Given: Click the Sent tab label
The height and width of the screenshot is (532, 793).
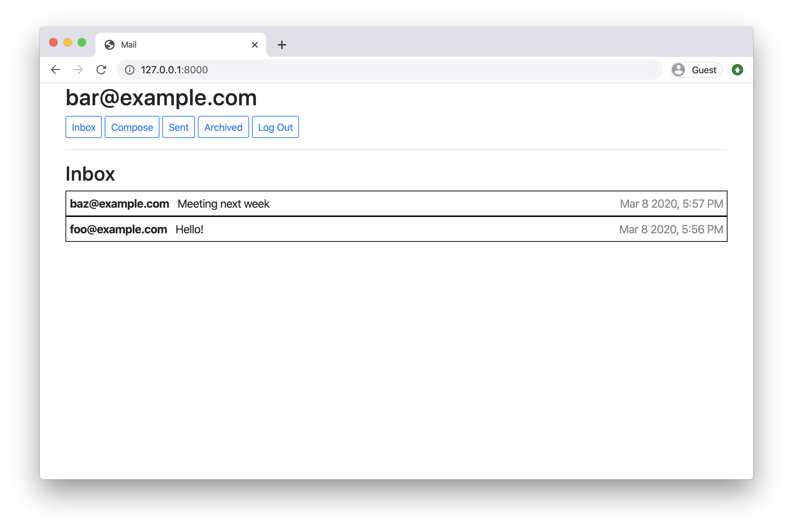Looking at the screenshot, I should tap(178, 127).
